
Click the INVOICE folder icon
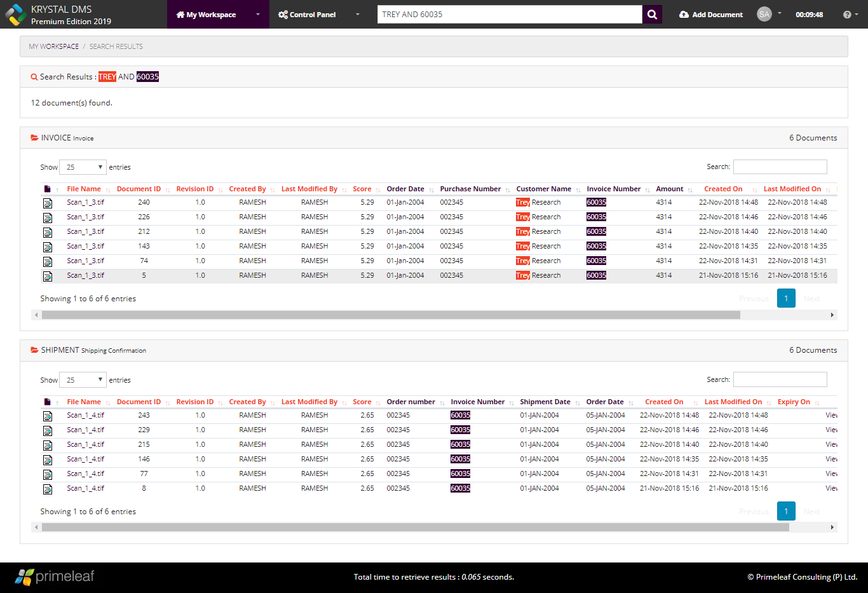pos(34,137)
